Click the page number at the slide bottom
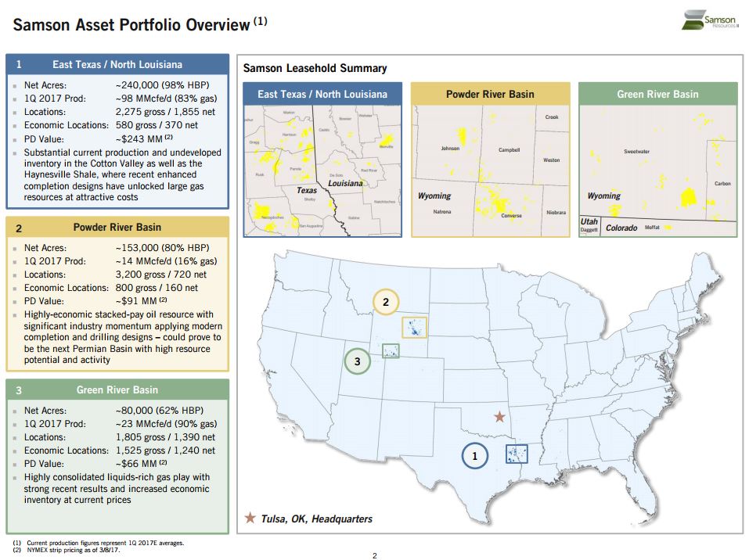749x560 pixels. pyautogui.click(x=374, y=555)
